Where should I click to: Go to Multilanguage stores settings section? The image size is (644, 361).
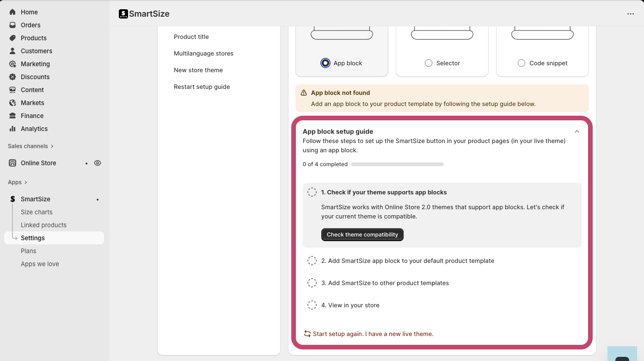[x=203, y=54]
